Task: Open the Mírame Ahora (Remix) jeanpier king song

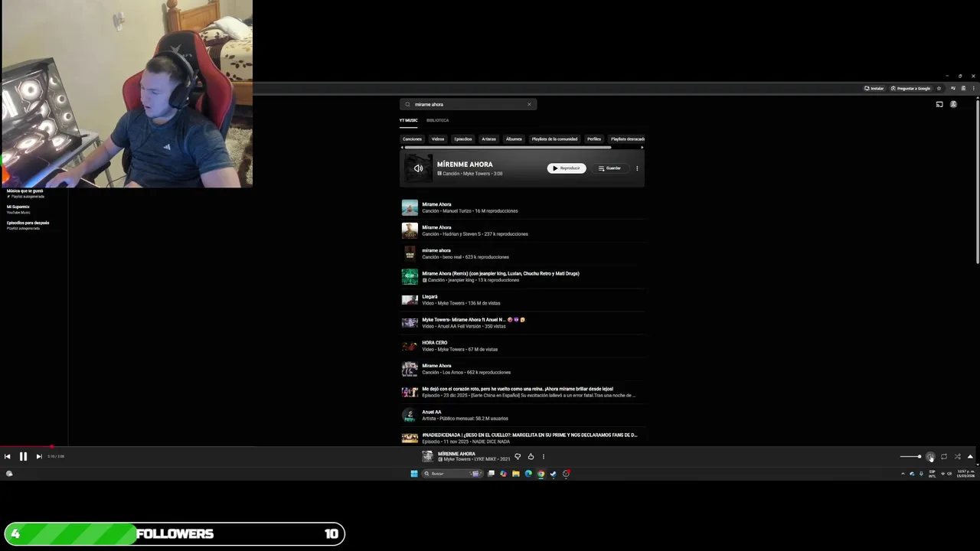Action: pyautogui.click(x=522, y=276)
